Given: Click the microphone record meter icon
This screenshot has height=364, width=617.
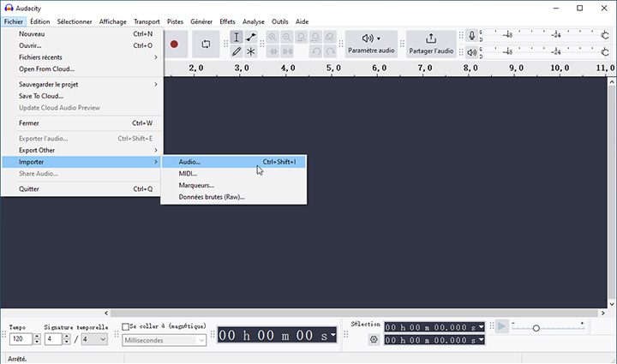Looking at the screenshot, I should click(472, 36).
